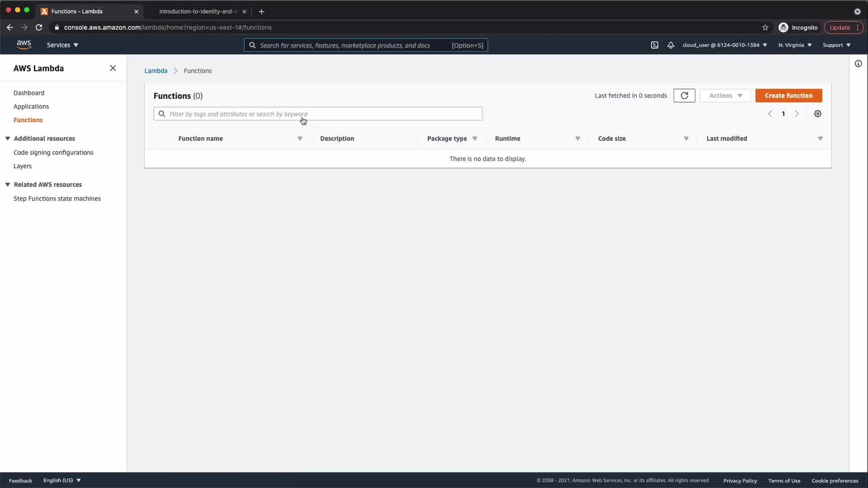Image resolution: width=868 pixels, height=488 pixels.
Task: Open the Dashboard sidebar item
Action: 29,93
